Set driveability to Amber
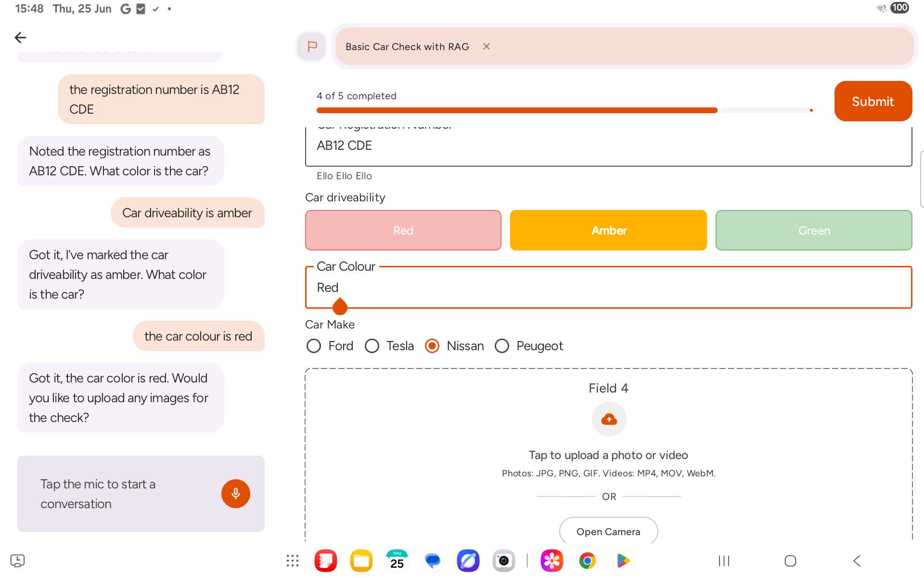924x578 pixels. (608, 230)
